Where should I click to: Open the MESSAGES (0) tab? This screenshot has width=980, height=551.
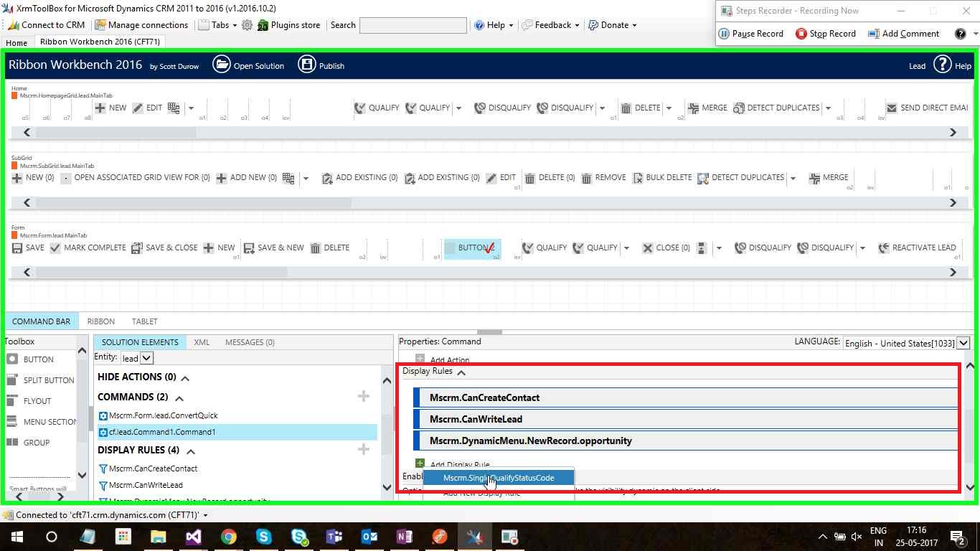tap(250, 342)
